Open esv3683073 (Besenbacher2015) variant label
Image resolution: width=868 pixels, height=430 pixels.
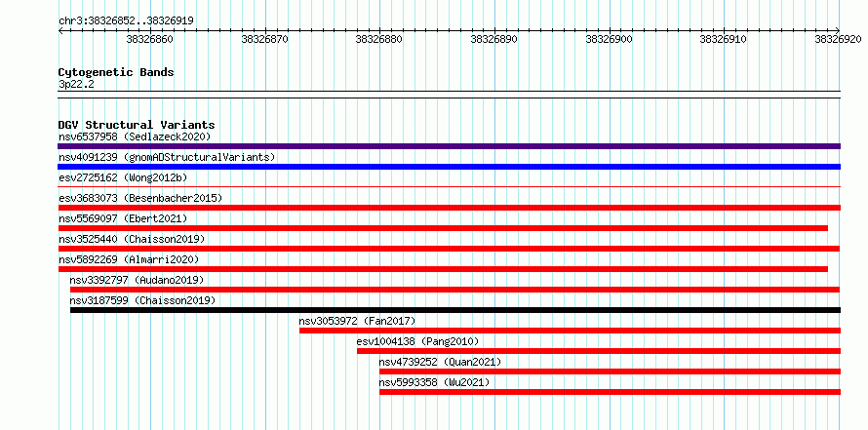pos(140,198)
